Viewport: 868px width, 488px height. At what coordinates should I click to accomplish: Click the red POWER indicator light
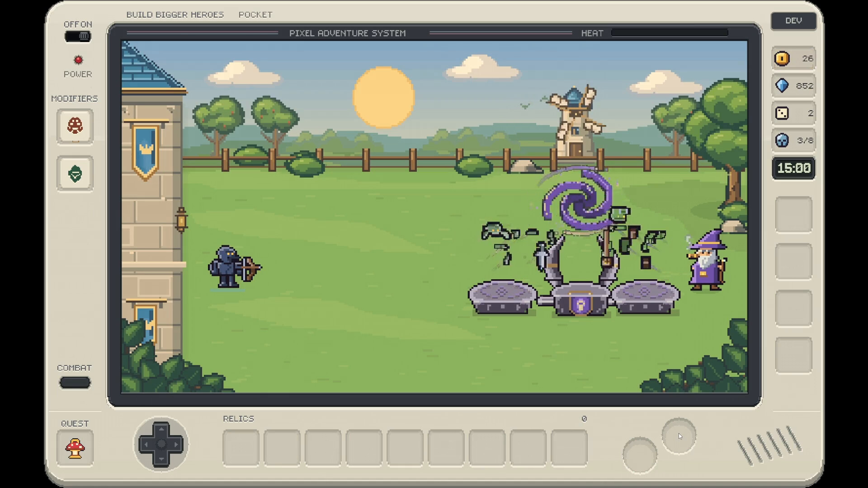(78, 60)
